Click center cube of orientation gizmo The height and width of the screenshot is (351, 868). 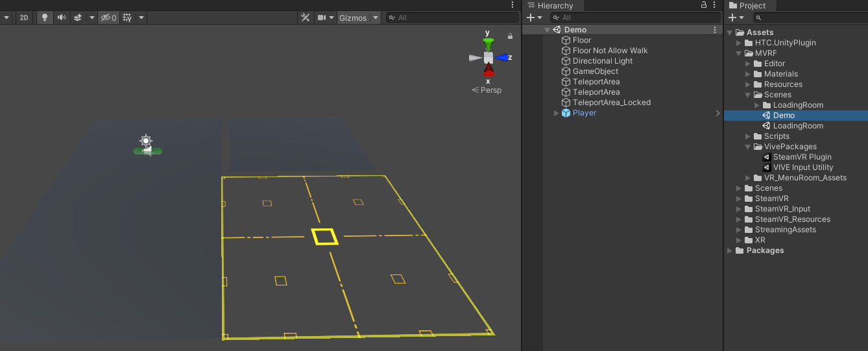(x=488, y=58)
